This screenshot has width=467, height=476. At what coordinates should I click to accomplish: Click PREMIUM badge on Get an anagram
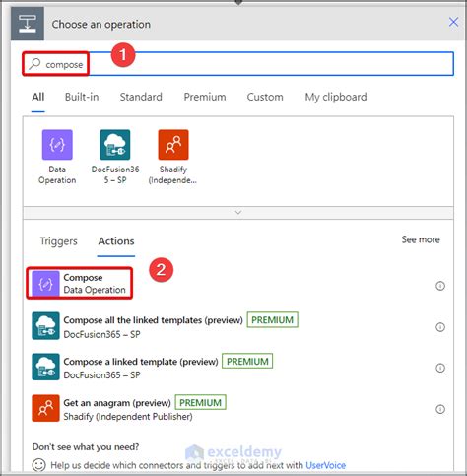coord(201,402)
